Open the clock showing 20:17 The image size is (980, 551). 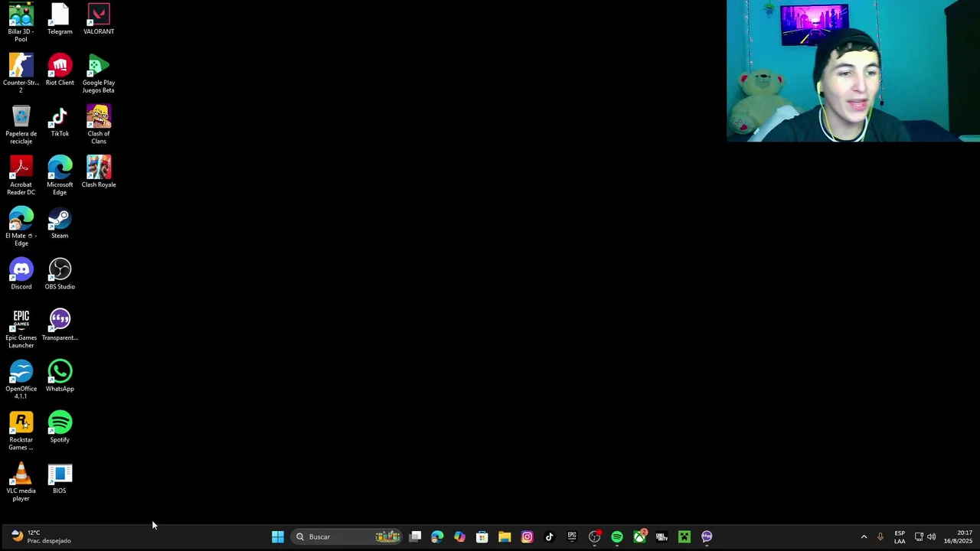click(958, 537)
